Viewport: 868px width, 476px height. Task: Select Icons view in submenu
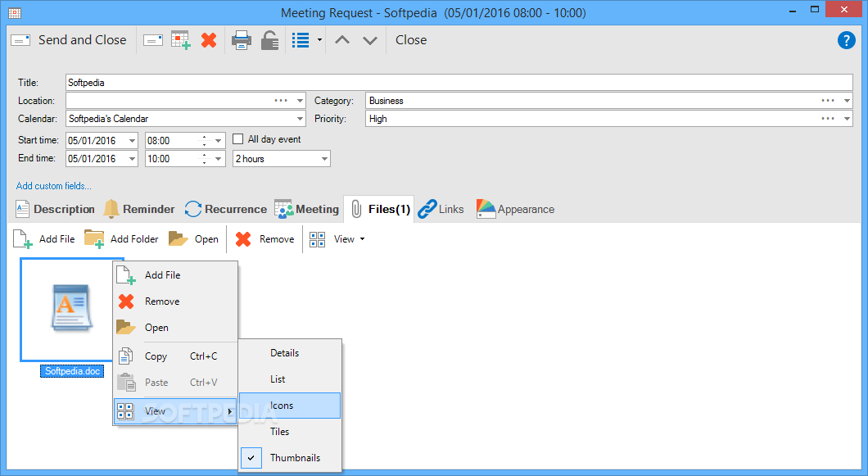[290, 405]
